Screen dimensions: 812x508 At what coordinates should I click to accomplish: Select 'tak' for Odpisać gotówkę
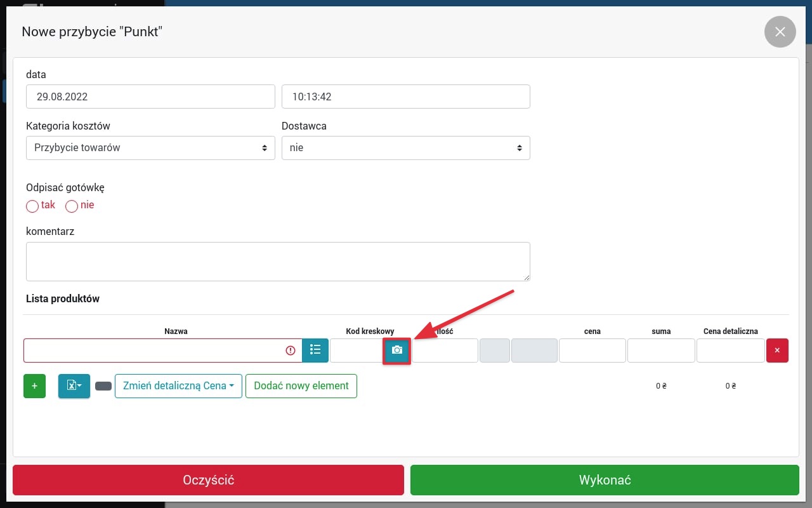[32, 206]
